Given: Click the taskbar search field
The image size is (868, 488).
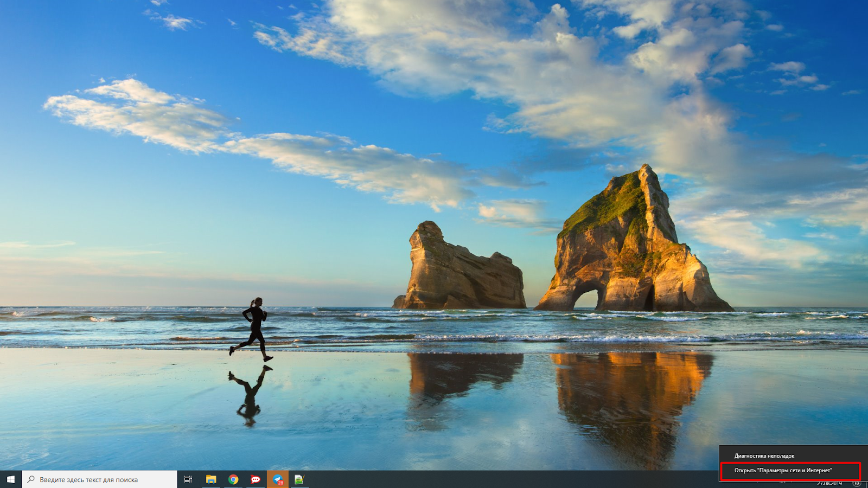Looking at the screenshot, I should coord(100,479).
